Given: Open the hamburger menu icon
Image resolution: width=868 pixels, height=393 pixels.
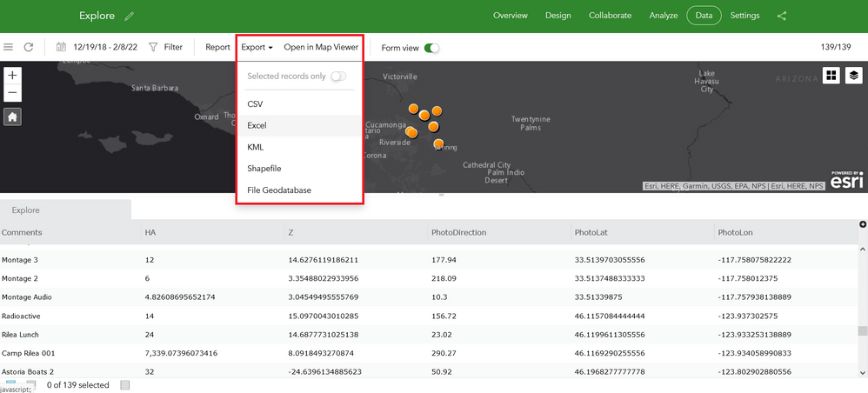Looking at the screenshot, I should point(8,47).
